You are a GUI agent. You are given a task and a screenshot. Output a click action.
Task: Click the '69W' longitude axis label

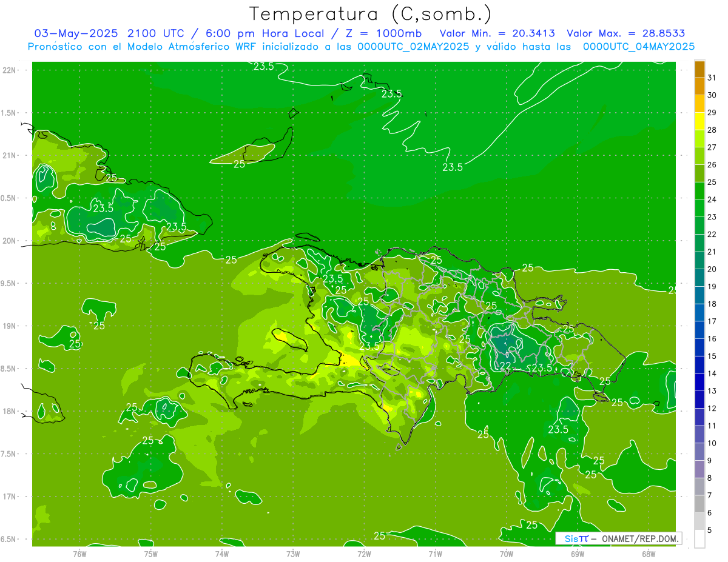[x=578, y=554]
